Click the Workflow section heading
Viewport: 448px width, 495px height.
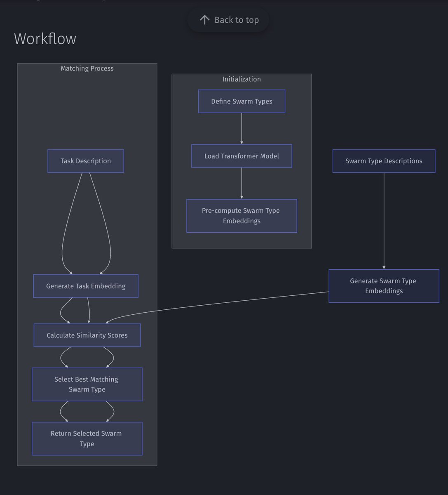(45, 39)
